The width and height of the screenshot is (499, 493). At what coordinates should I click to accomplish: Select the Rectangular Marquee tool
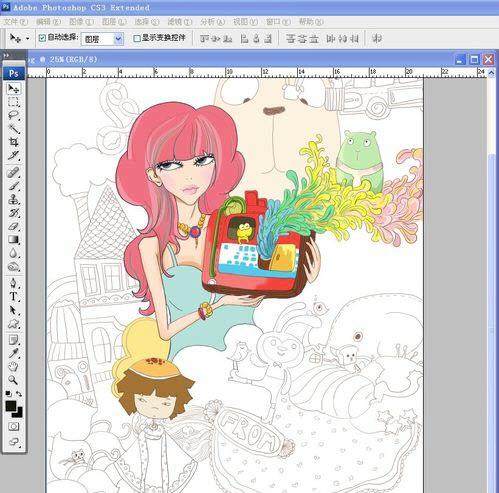pos(14,102)
